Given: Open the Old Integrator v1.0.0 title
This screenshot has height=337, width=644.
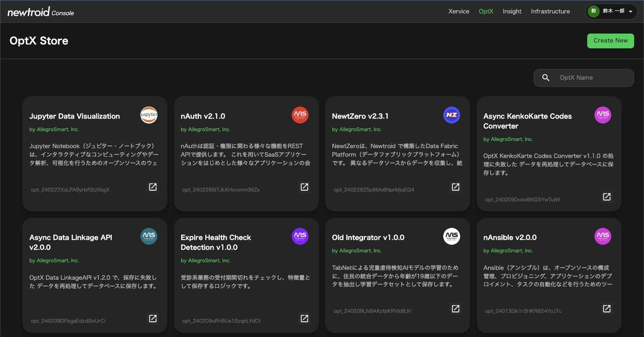Looking at the screenshot, I should [x=368, y=237].
